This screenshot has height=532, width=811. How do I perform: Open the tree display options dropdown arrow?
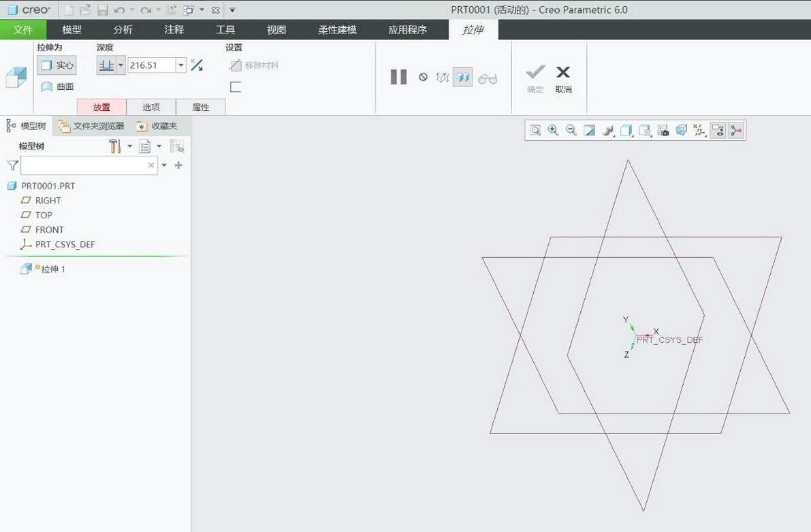coord(159,146)
